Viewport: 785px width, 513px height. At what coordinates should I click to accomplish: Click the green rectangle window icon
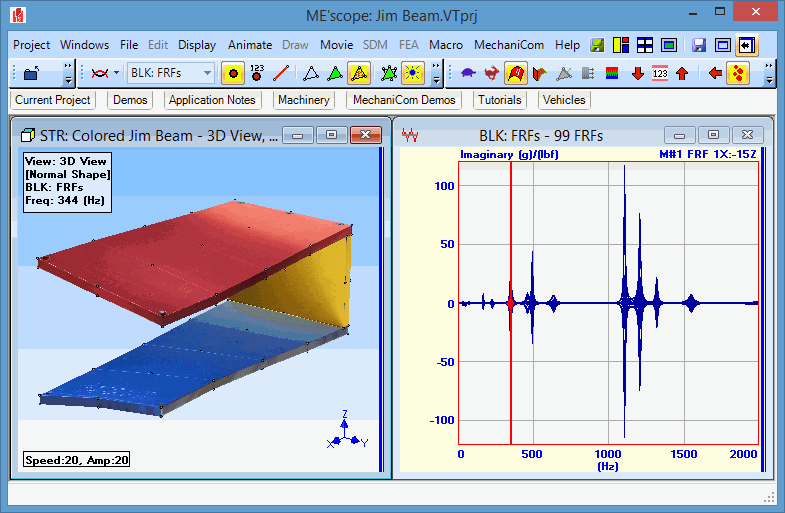click(669, 45)
